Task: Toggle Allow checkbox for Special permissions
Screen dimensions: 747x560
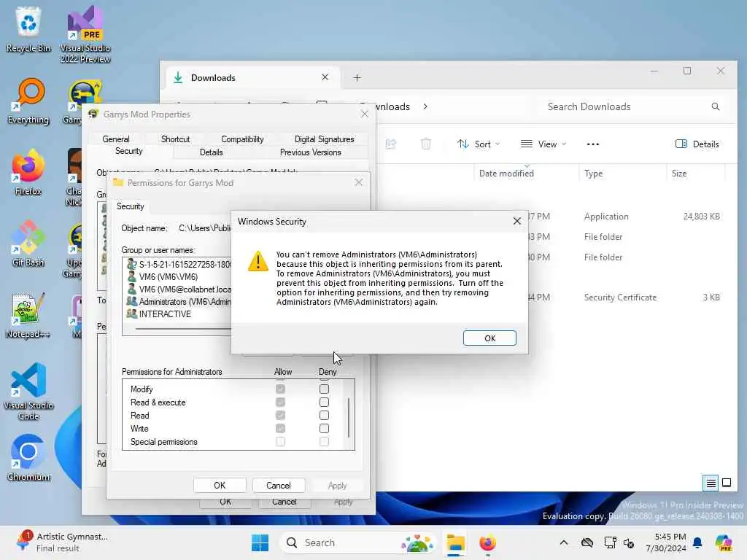Action: (280, 442)
